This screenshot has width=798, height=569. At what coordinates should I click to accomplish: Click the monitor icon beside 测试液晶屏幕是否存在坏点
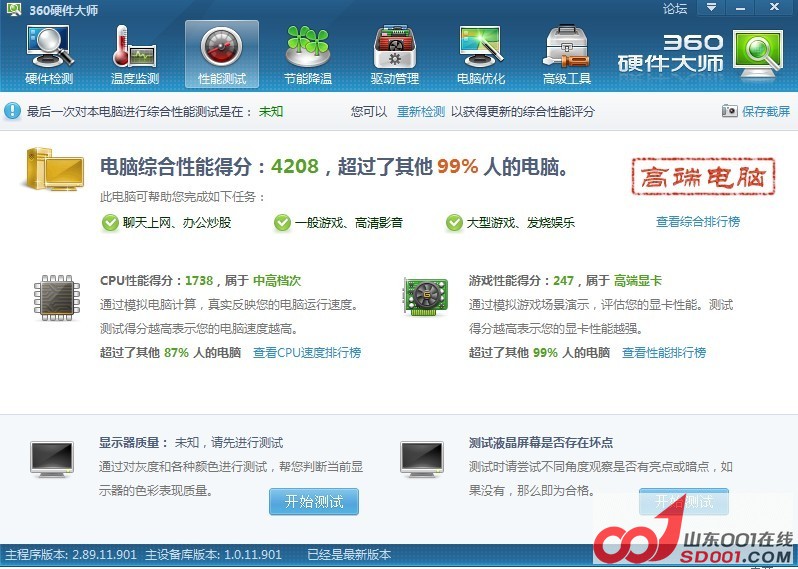422,459
